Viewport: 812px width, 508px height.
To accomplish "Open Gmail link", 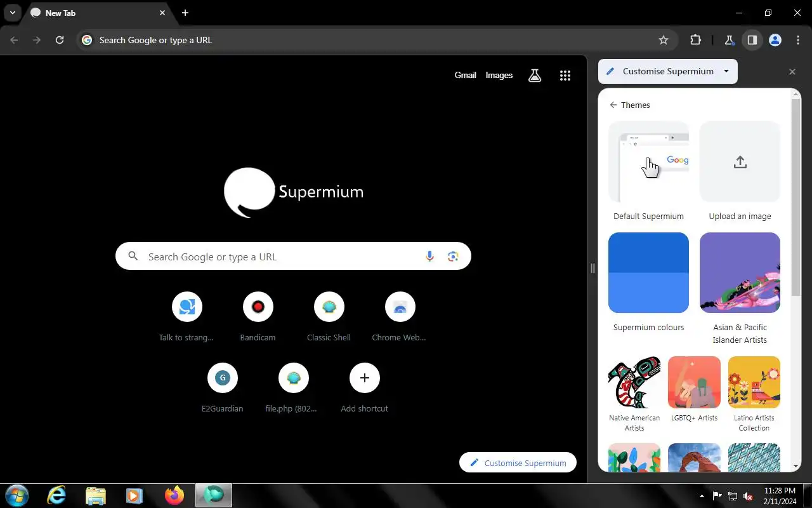I will 465,75.
